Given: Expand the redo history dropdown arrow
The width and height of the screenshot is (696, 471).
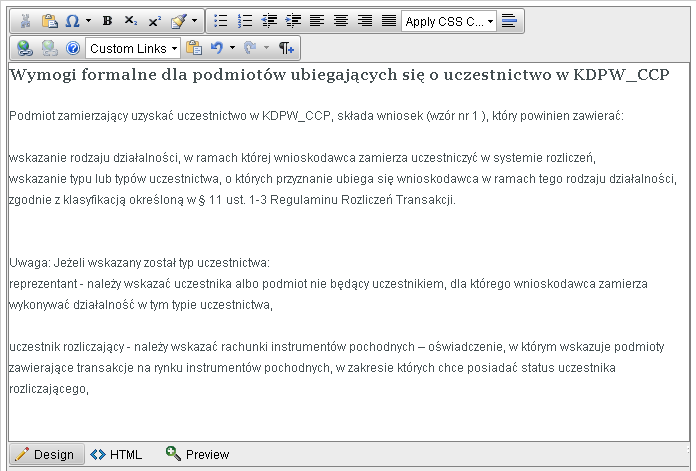Looking at the screenshot, I should pos(266,48).
